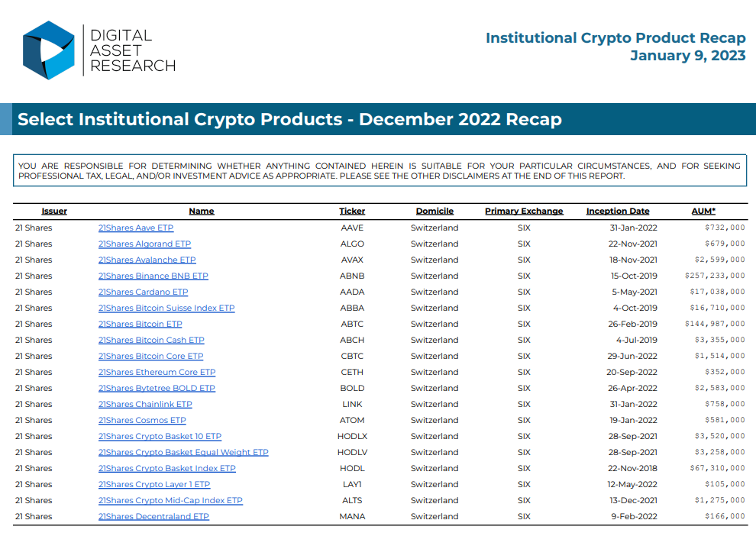Click the $732,000 AUM value

point(725,228)
